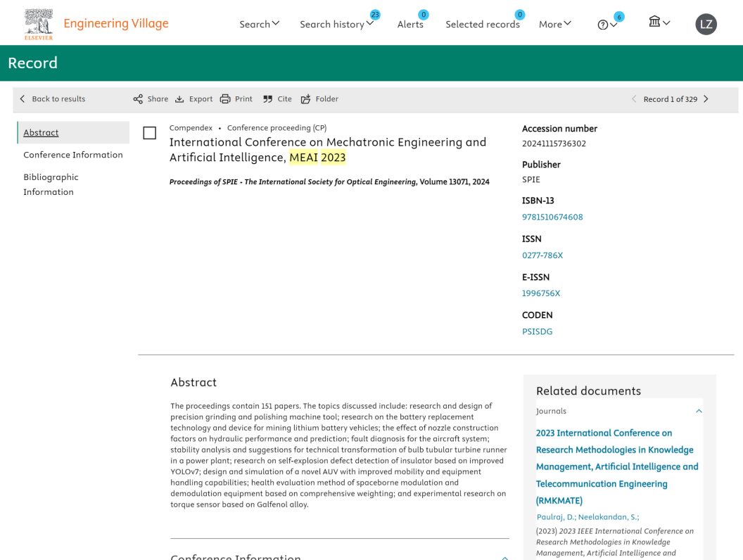Click the Print icon
Viewport: 743px width, 560px height.
coord(225,99)
